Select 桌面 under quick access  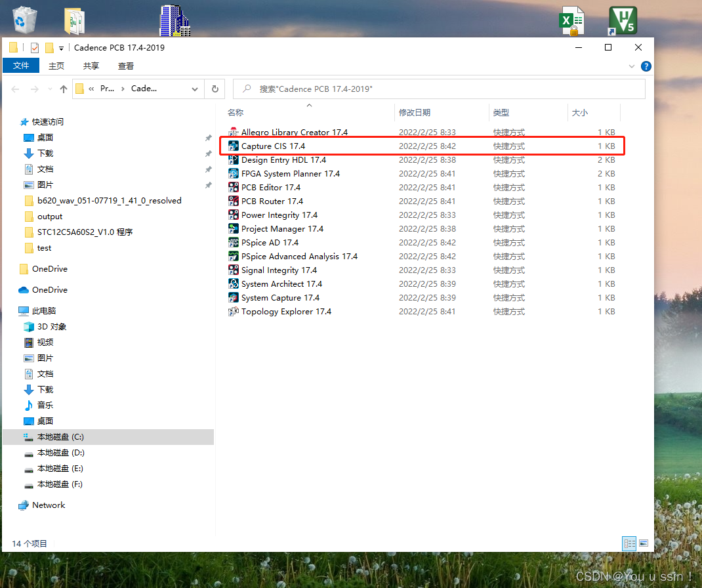point(45,137)
